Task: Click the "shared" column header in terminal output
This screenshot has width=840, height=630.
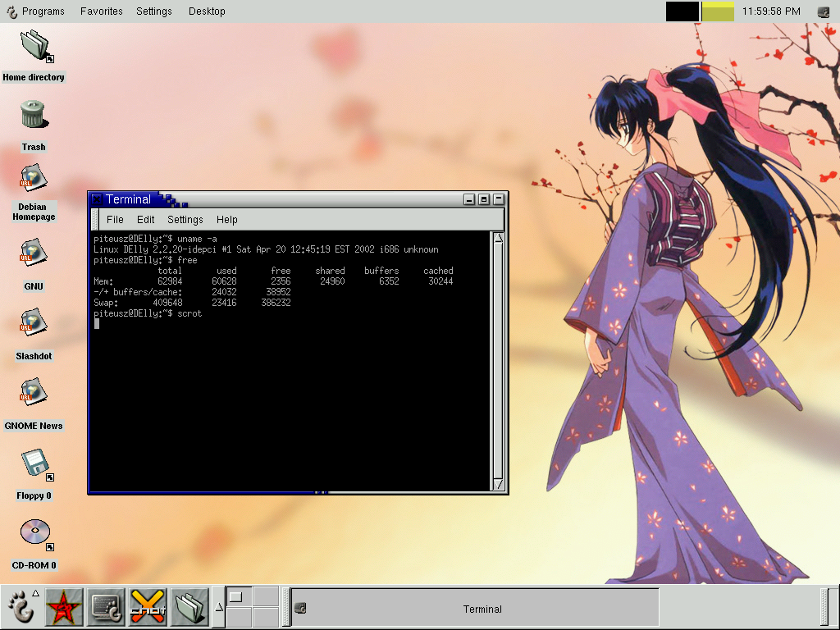Action: pos(330,271)
